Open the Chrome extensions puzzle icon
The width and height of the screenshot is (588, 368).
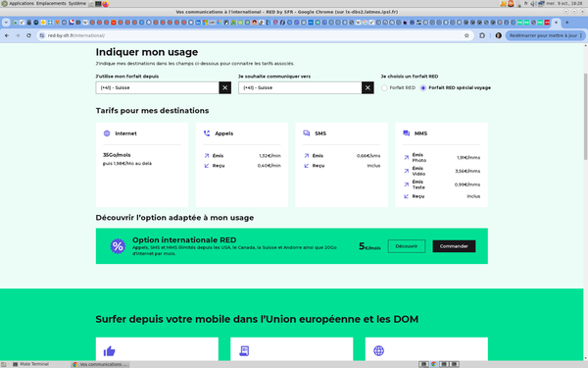482,35
